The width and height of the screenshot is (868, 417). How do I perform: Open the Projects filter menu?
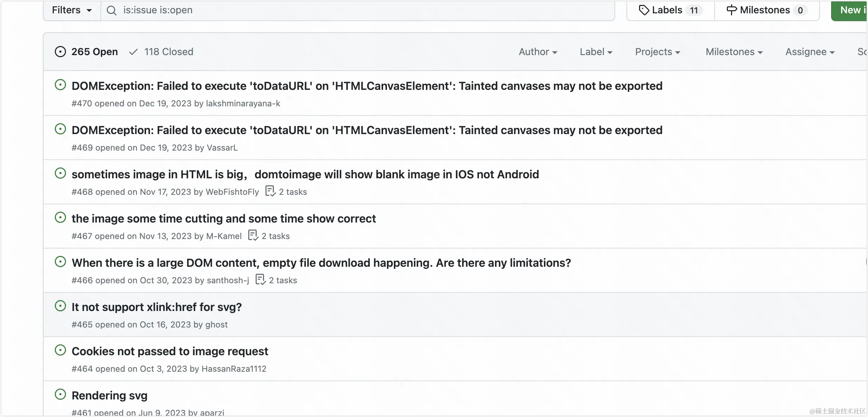pyautogui.click(x=657, y=52)
